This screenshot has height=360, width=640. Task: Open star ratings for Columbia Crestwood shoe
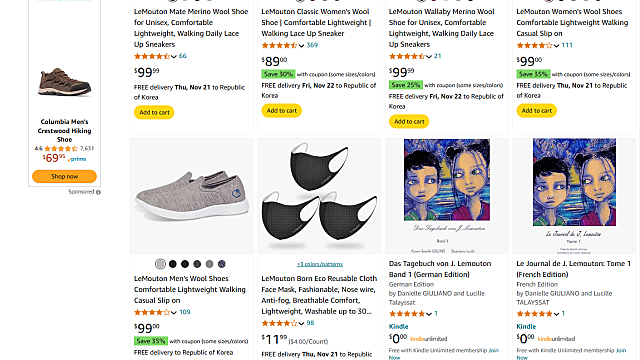point(61,149)
